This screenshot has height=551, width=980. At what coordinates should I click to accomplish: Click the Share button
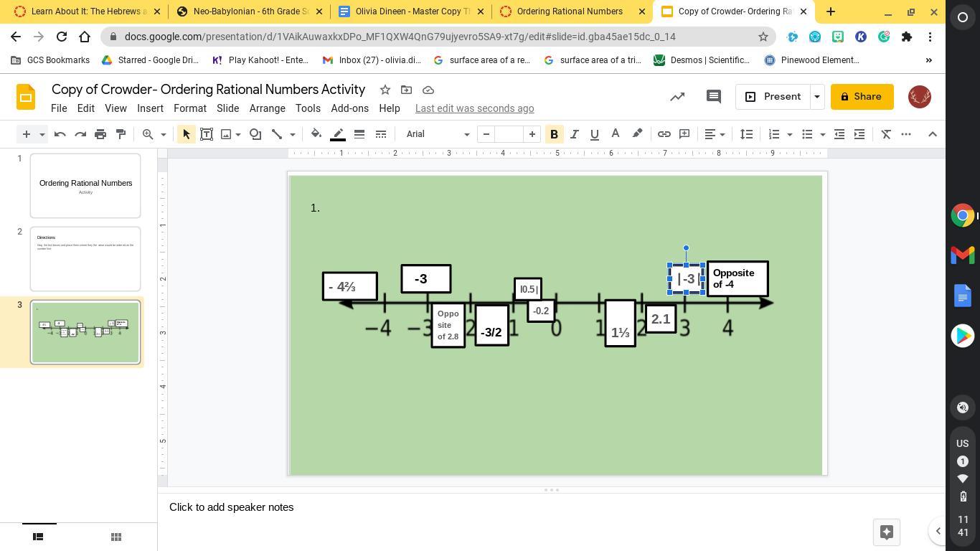pyautogui.click(x=862, y=97)
